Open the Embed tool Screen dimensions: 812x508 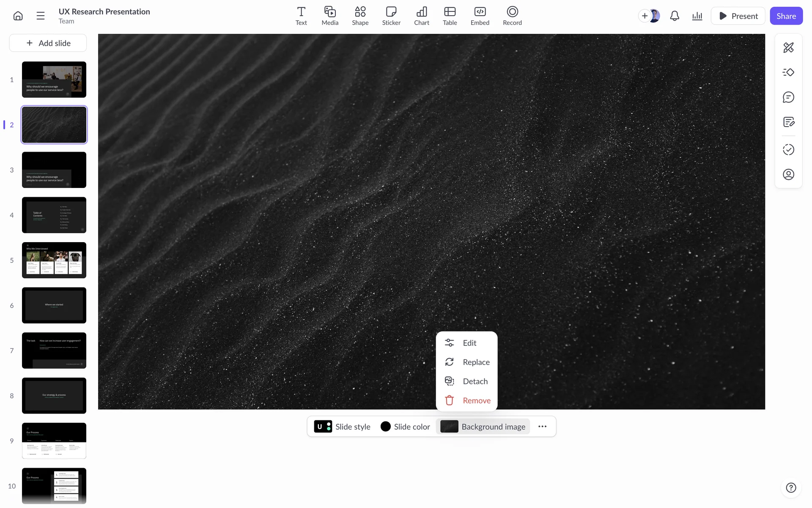(480, 16)
